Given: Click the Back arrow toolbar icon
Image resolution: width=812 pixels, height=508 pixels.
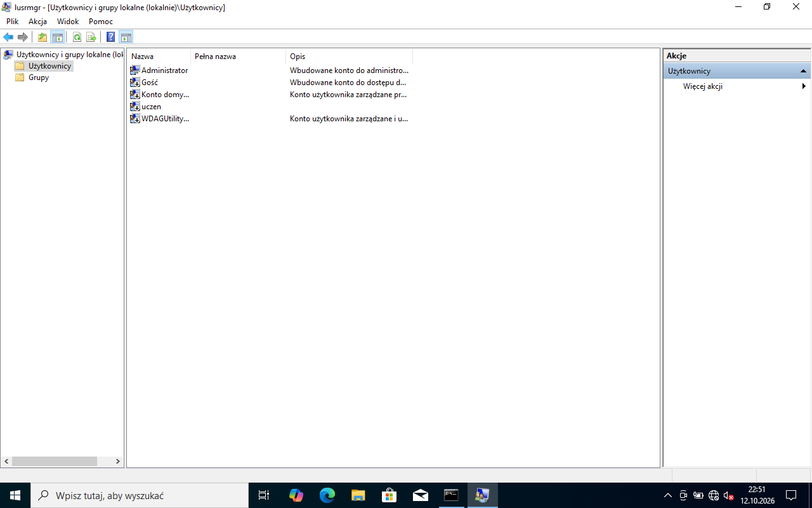Looking at the screenshot, I should 8,37.
